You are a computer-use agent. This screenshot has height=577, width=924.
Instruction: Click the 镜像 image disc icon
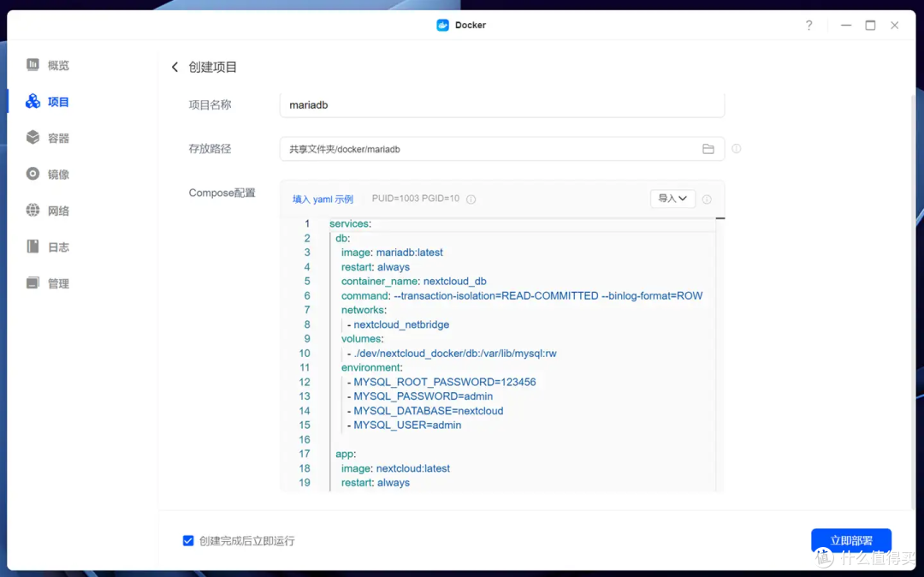pyautogui.click(x=33, y=174)
